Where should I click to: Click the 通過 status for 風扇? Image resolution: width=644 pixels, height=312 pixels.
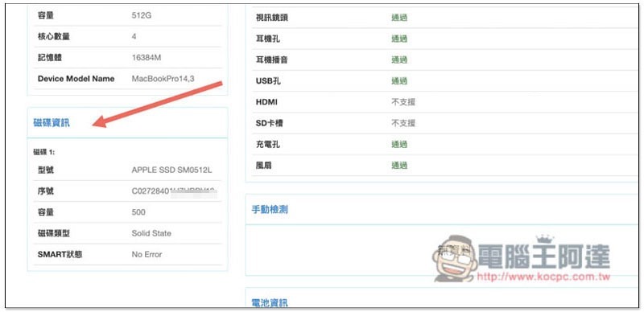point(399,166)
